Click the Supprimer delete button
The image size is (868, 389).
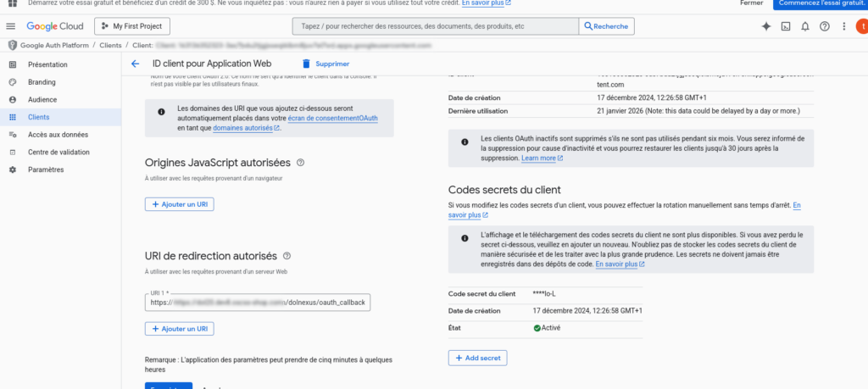325,64
